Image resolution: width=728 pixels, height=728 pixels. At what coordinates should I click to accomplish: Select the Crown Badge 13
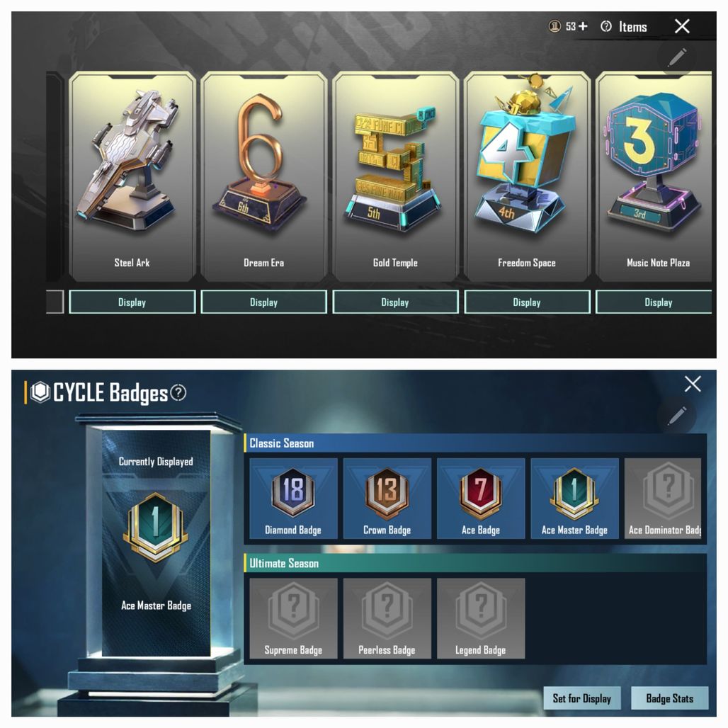click(387, 498)
